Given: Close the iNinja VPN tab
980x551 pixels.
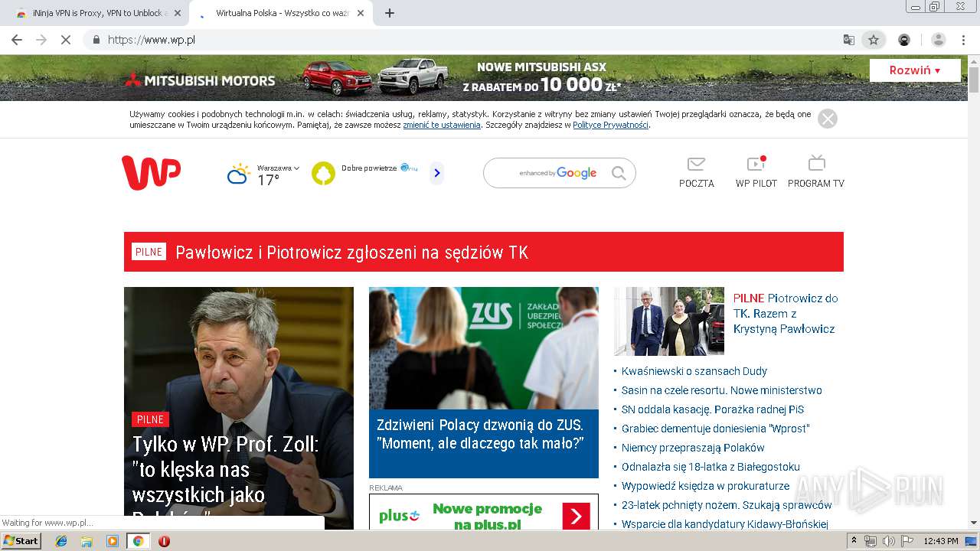Looking at the screenshot, I should 178,13.
